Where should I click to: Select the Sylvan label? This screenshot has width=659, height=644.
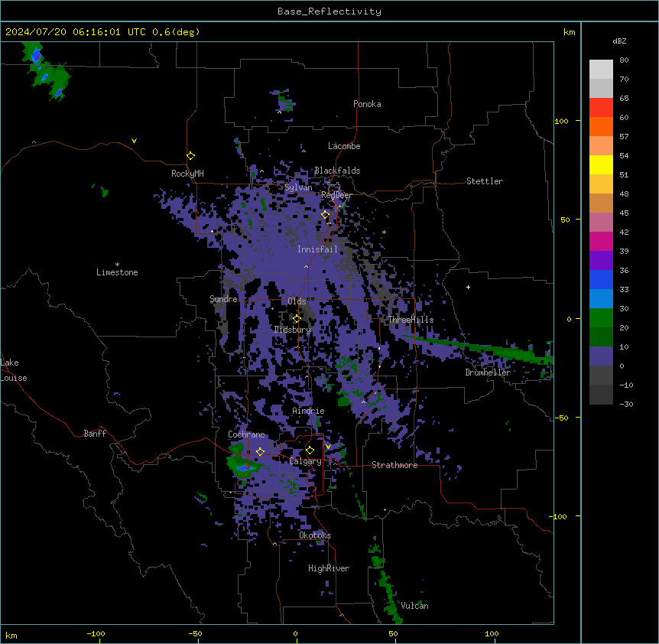click(x=298, y=187)
